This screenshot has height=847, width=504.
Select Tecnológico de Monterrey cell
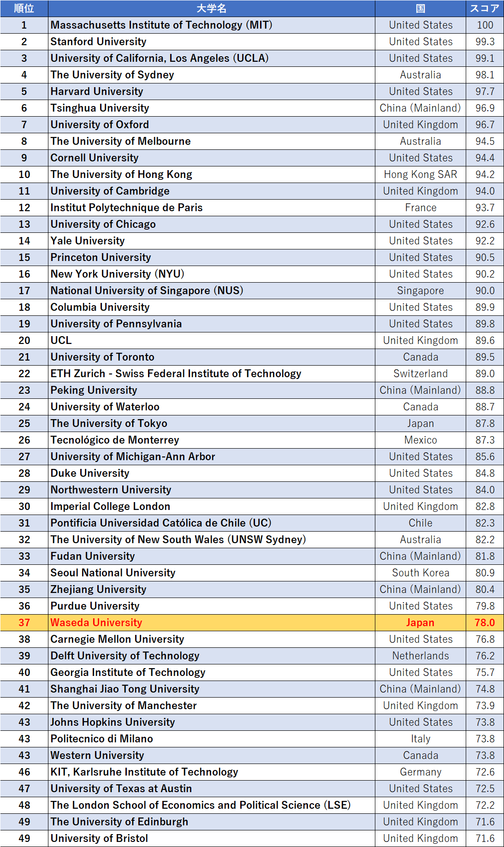[212, 440]
